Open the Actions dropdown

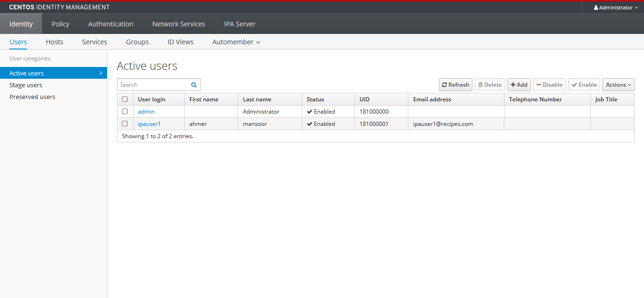[x=618, y=84]
